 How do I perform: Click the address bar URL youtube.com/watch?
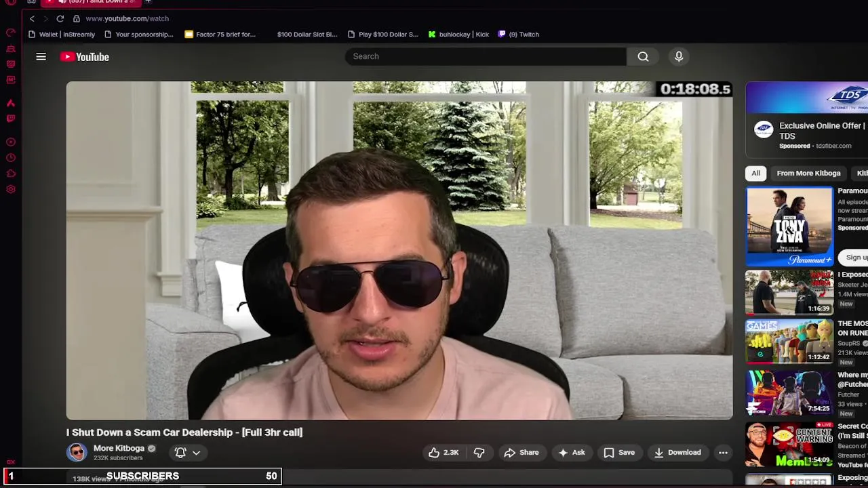tap(127, 18)
